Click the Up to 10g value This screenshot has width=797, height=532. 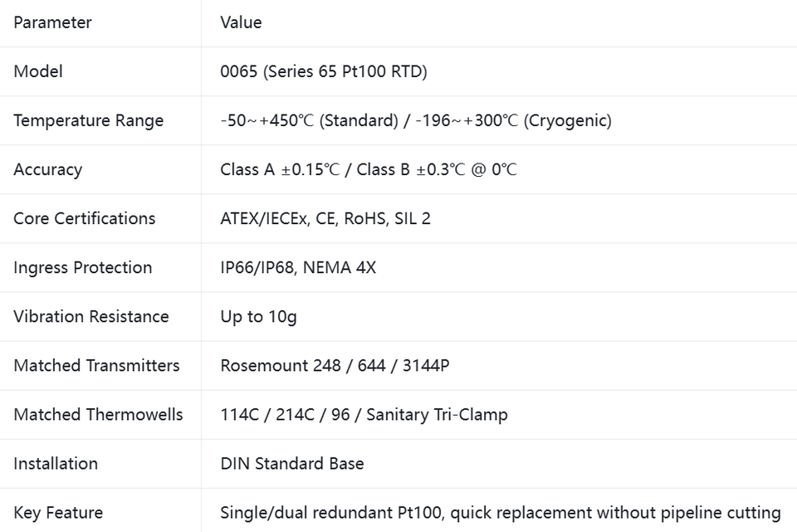[x=259, y=317]
